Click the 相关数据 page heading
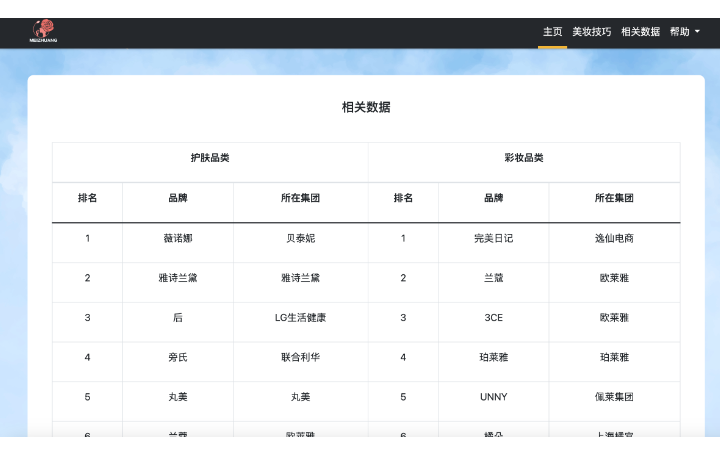The image size is (720, 450). [366, 107]
